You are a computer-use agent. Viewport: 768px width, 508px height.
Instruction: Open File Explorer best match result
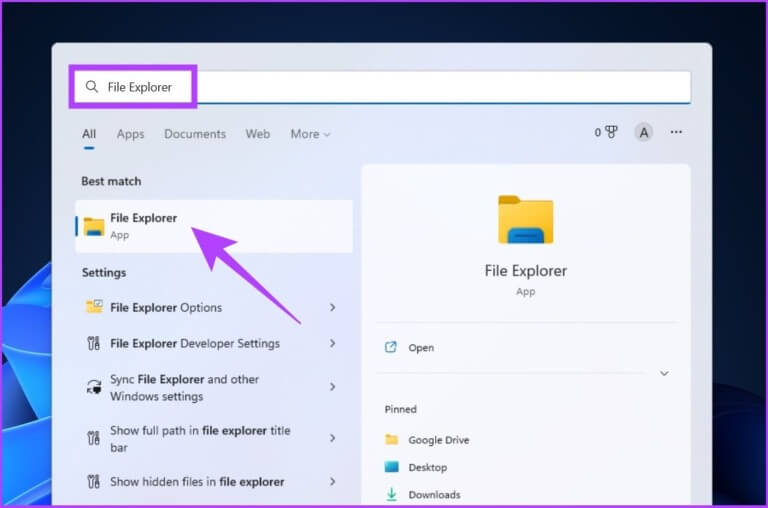[214, 226]
